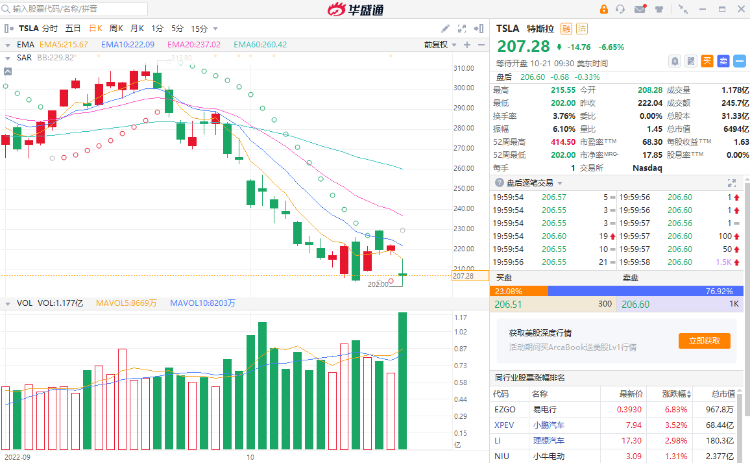Expand the SAR indicator menu
The width and height of the screenshot is (750, 463).
click(x=8, y=58)
